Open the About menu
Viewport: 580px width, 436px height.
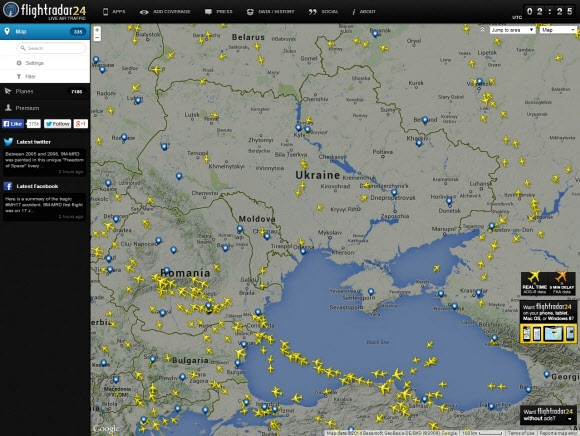pyautogui.click(x=364, y=12)
